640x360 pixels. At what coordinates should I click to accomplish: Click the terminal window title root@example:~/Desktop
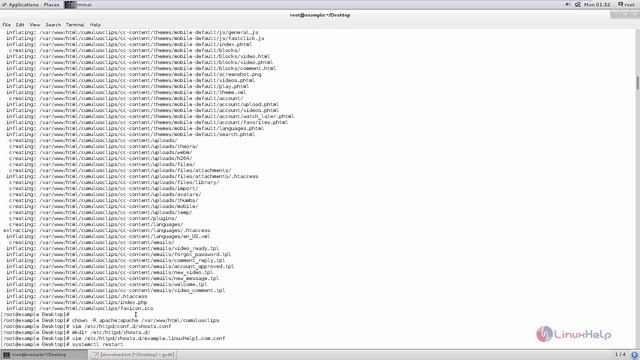(320, 15)
